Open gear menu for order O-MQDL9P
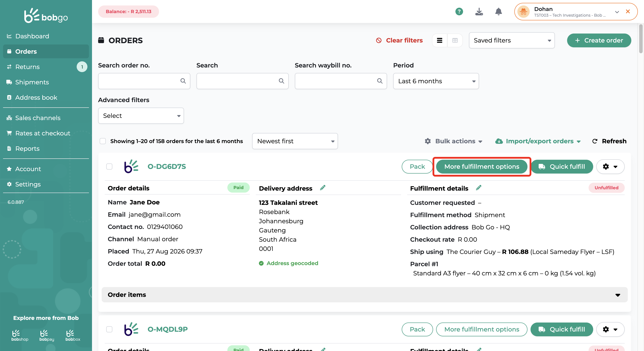This screenshot has width=644, height=351. click(610, 329)
